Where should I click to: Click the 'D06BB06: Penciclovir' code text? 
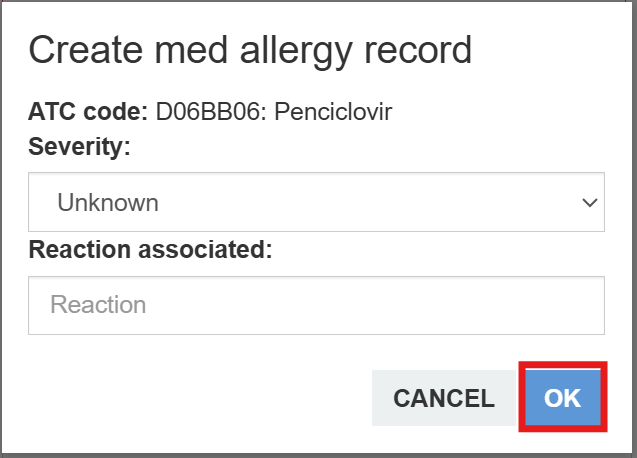[274, 110]
